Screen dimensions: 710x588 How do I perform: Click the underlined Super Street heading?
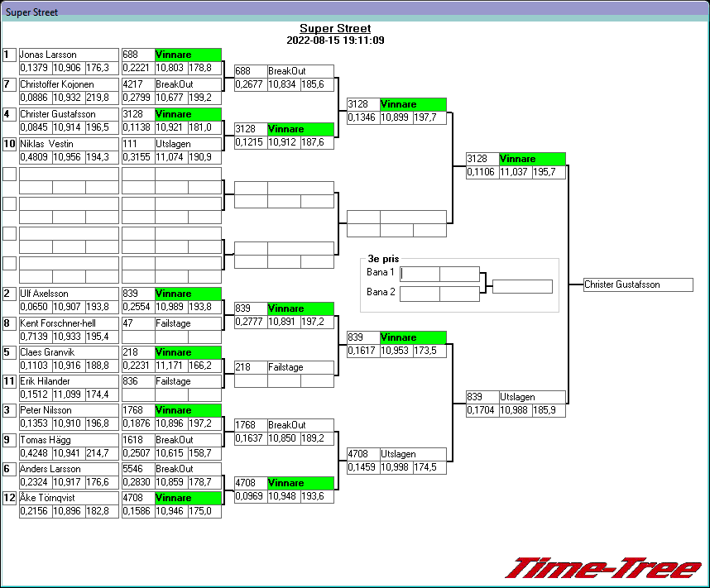[334, 29]
